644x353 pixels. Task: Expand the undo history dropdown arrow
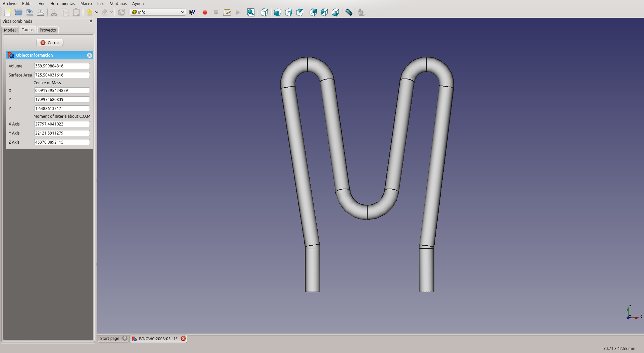(x=97, y=12)
